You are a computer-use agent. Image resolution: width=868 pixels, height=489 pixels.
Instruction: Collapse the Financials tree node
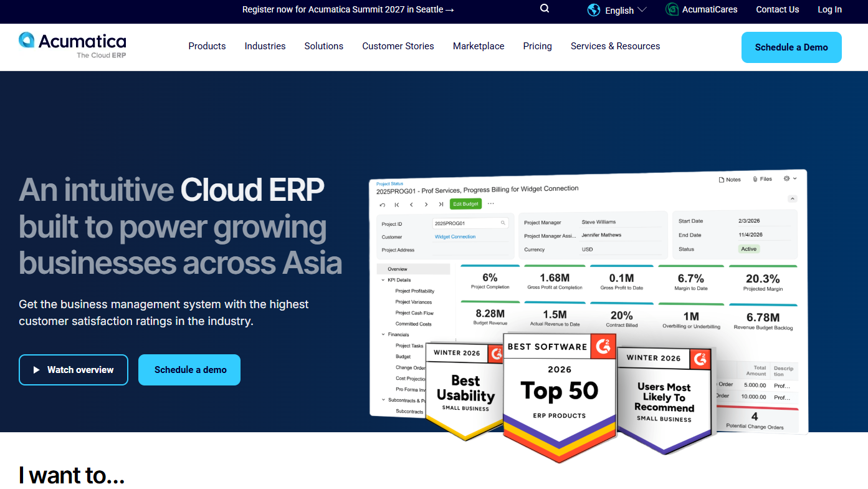pyautogui.click(x=383, y=335)
